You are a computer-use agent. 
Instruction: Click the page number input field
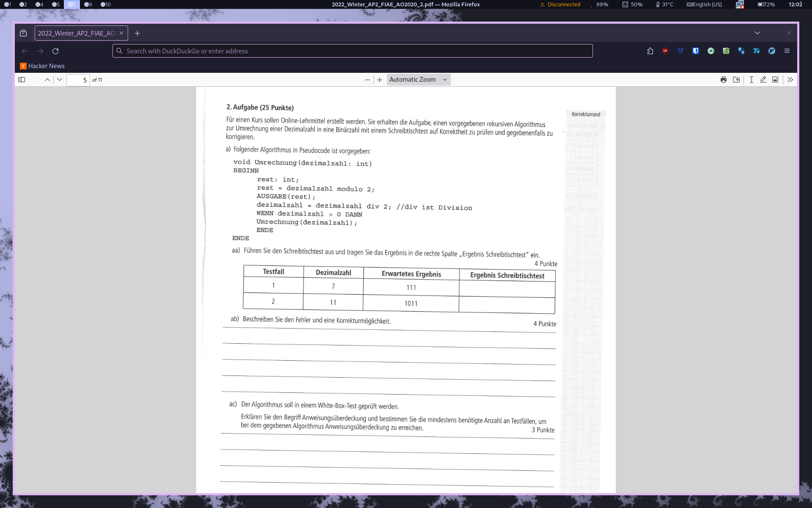click(x=78, y=80)
